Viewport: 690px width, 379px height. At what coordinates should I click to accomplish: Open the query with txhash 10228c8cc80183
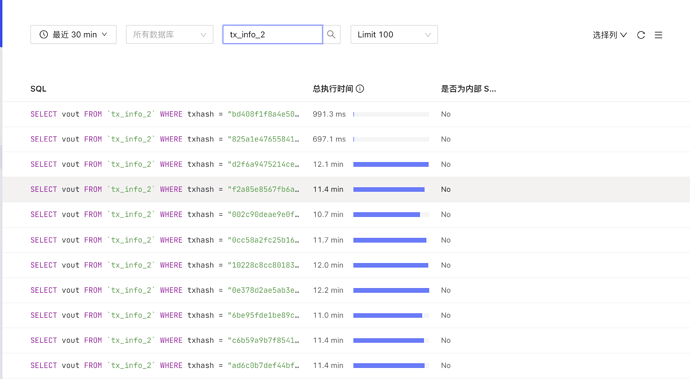pyautogui.click(x=165, y=265)
